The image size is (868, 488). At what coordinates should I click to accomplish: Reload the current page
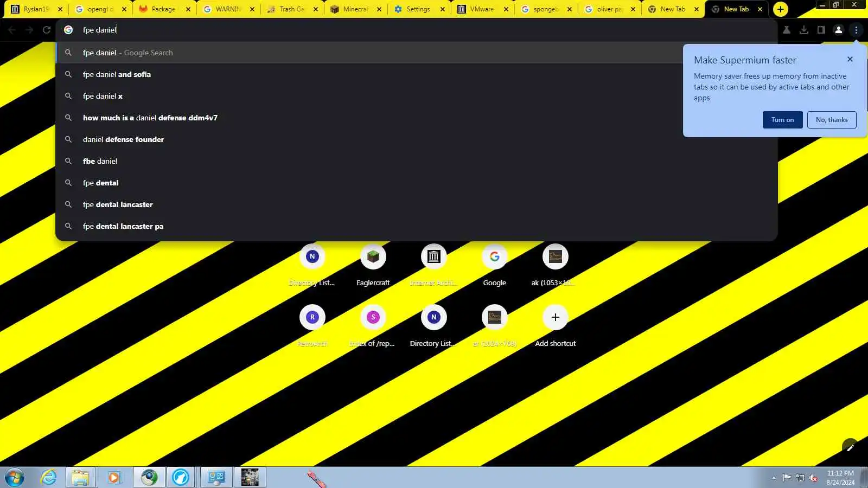pos(47,30)
